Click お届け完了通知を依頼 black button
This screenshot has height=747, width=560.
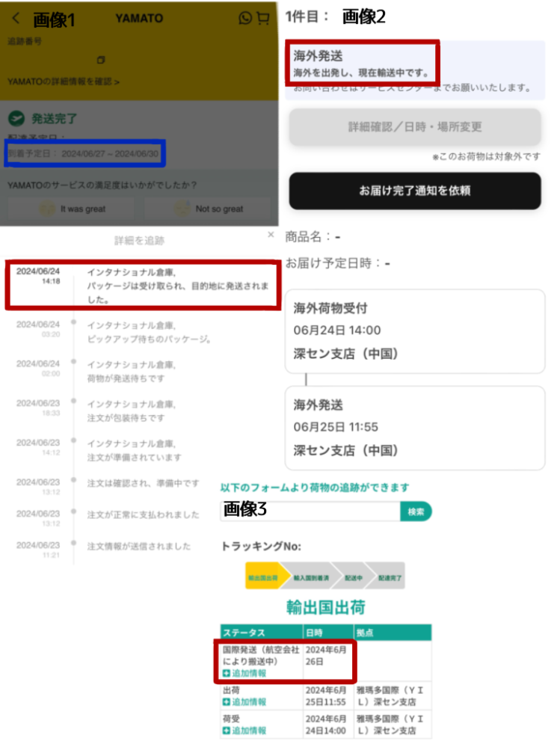coord(415,191)
